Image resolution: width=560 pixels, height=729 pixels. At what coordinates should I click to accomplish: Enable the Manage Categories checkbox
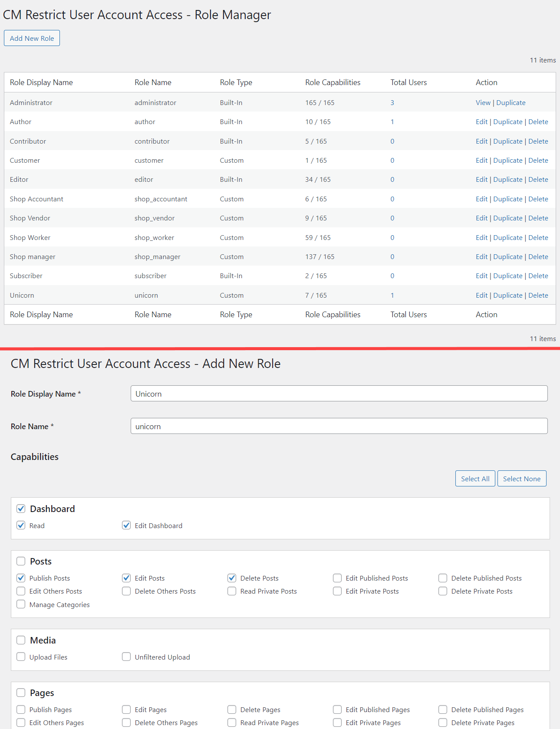(21, 604)
